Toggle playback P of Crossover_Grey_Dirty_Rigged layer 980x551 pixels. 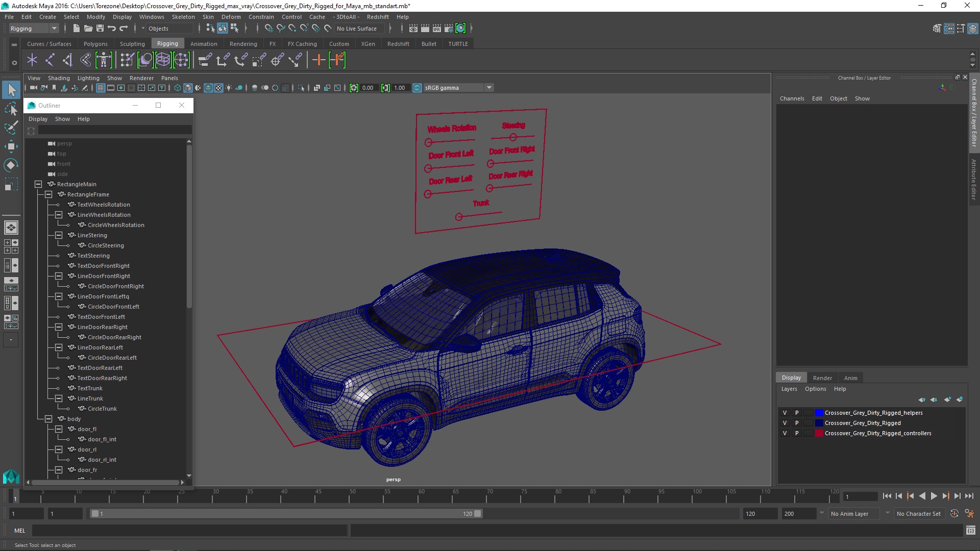(x=796, y=423)
